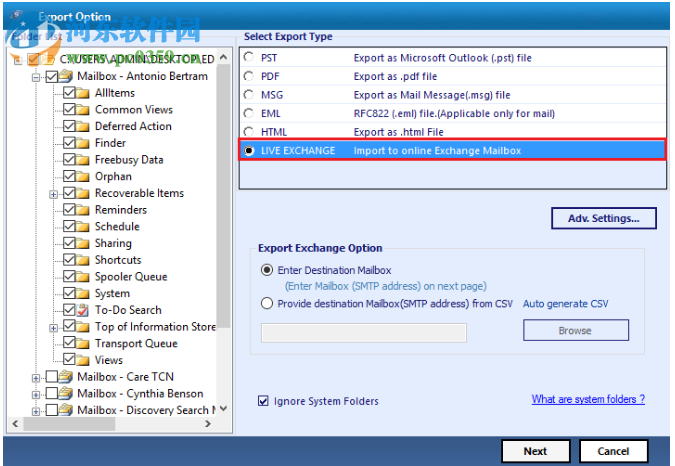675x466 pixels.
Task: Expand the Recoverable Items tree node
Action: pyautogui.click(x=53, y=194)
